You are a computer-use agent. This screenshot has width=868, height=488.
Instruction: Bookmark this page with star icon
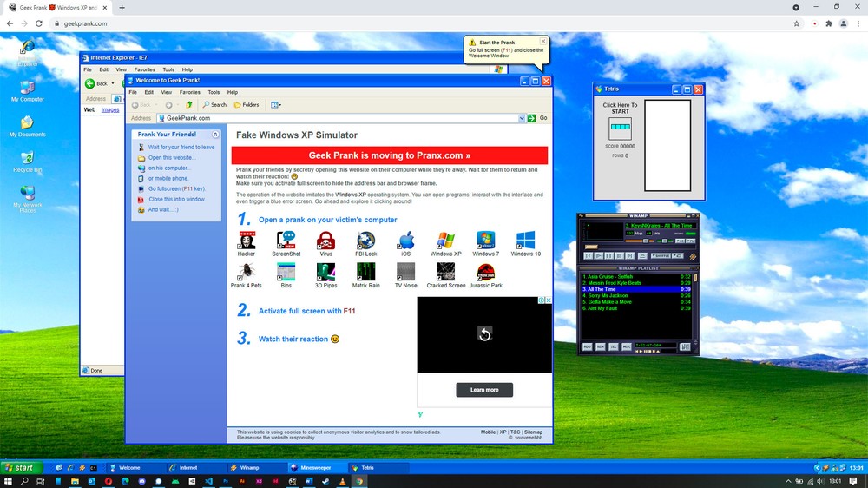tap(797, 23)
